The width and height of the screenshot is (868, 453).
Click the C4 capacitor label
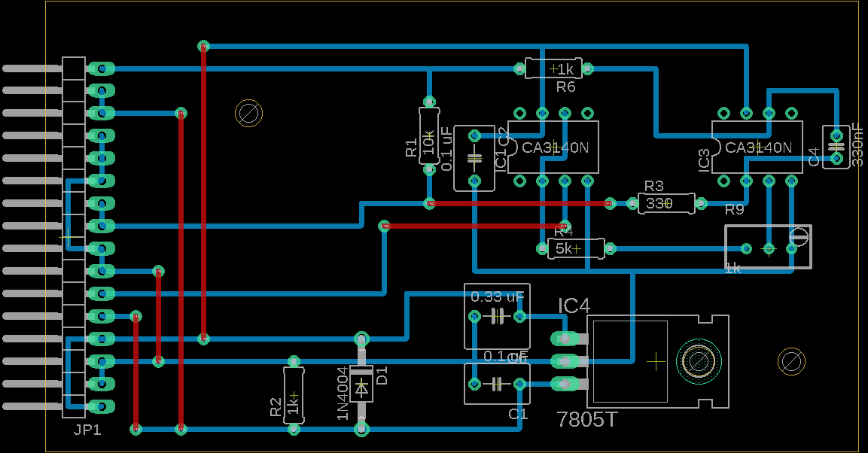click(814, 157)
